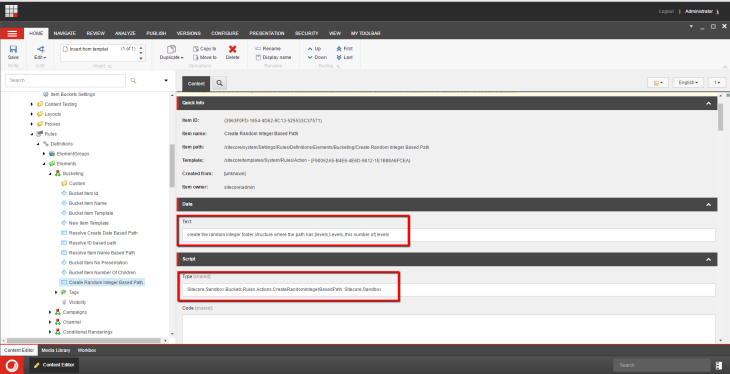Screen dimensions: 730x374
Task: Expand the Layouts tree node
Action: pyautogui.click(x=32, y=114)
